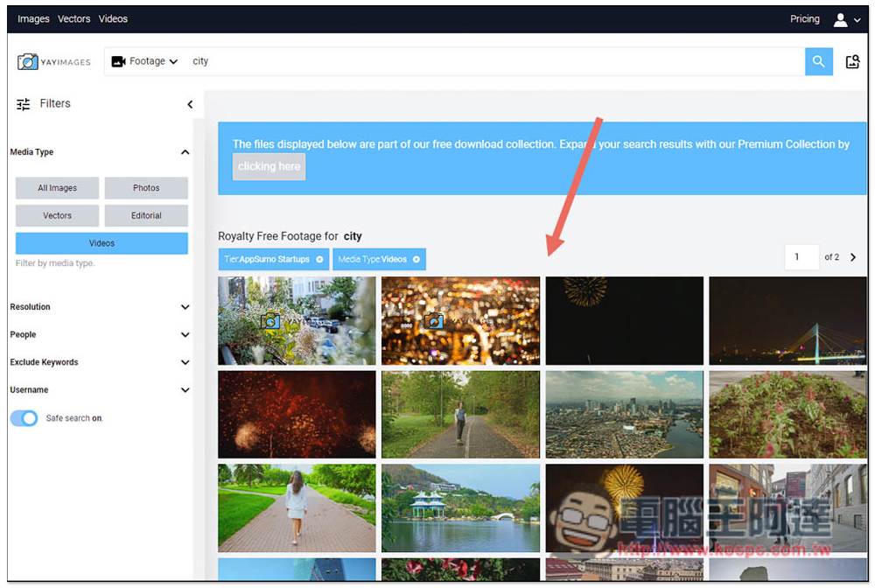Toggle the Safe search switch

[24, 418]
